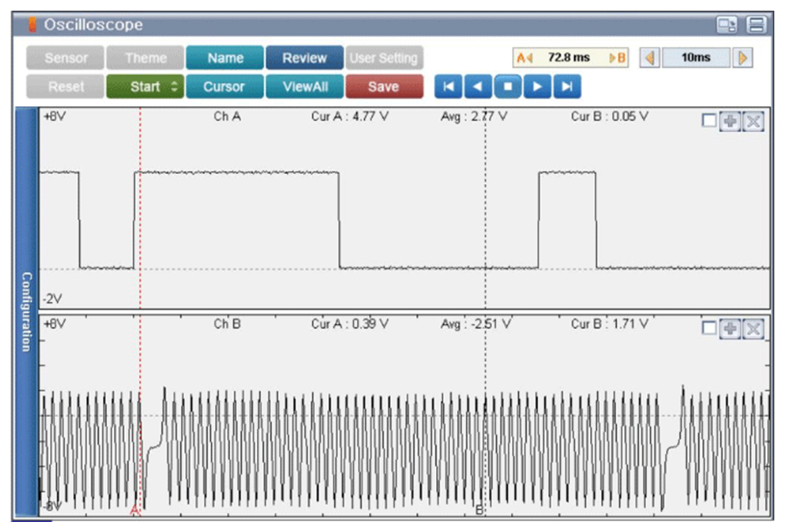Click the plus icon on Ch A

click(731, 121)
